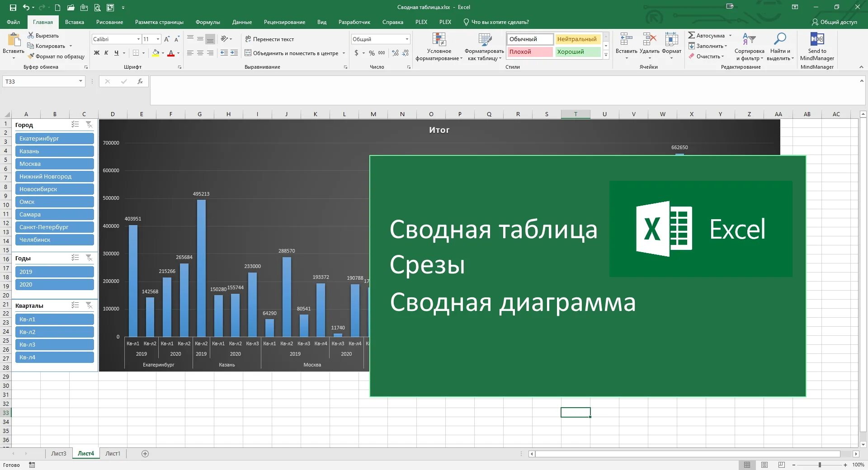Toggle align left alignment
This screenshot has width=868, height=470.
click(x=190, y=53)
